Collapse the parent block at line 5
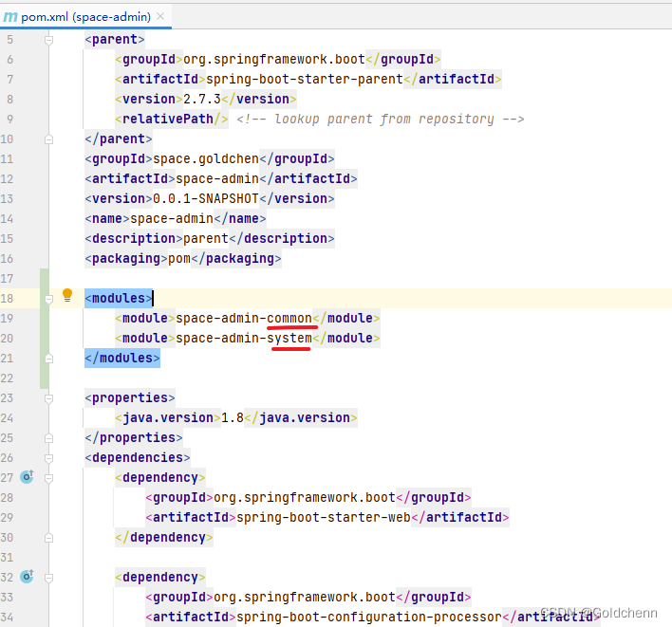672x627 pixels. 48,40
